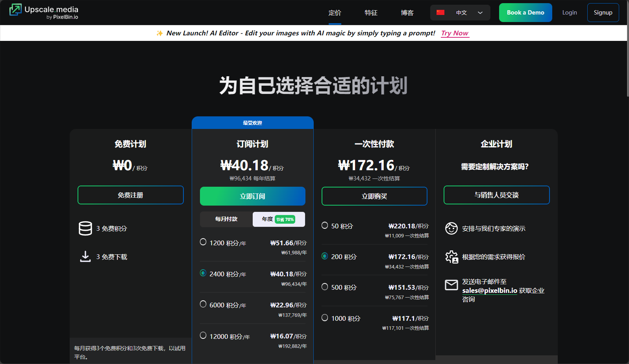Click the page vertical scrollbar thumb
The width and height of the screenshot is (629, 364).
pos(627,49)
